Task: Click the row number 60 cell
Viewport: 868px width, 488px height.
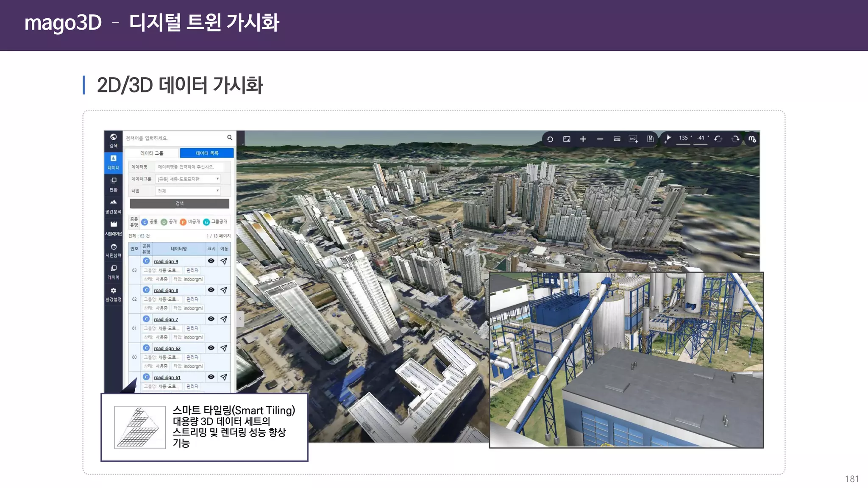Action: (134, 357)
